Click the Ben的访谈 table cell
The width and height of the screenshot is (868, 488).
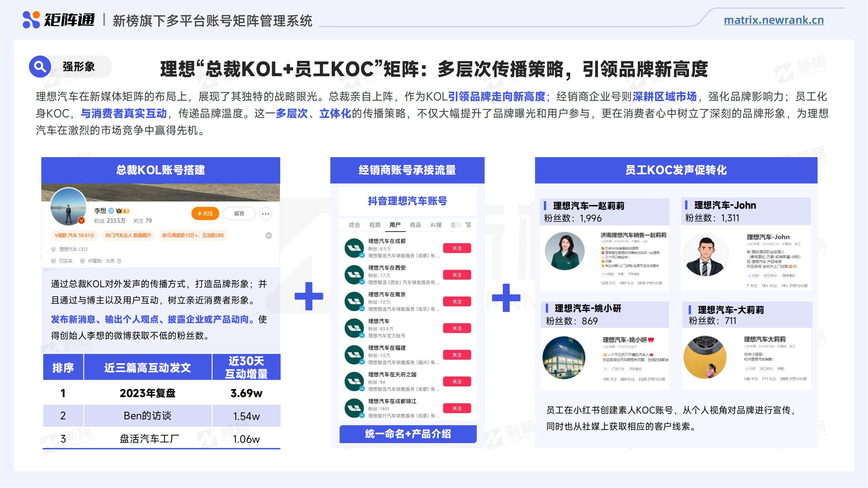[147, 415]
